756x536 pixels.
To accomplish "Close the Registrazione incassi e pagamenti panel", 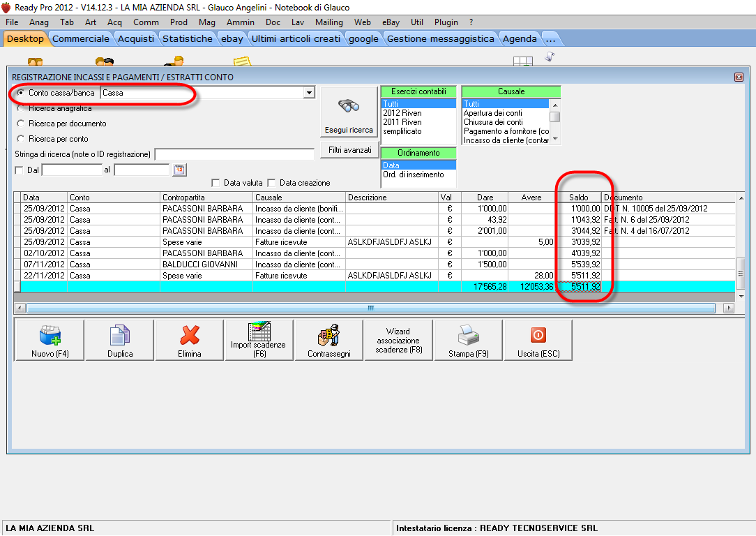I will [739, 77].
